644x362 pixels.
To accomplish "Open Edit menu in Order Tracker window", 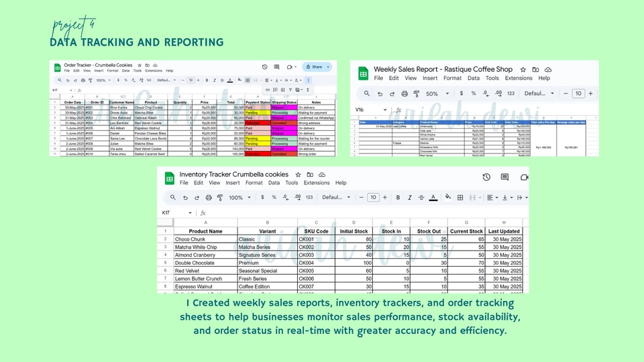I will click(x=76, y=70).
